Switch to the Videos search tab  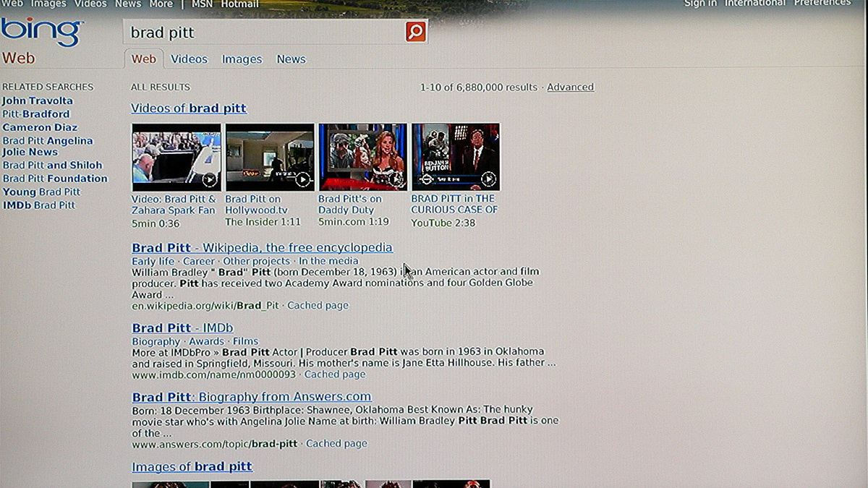[190, 59]
